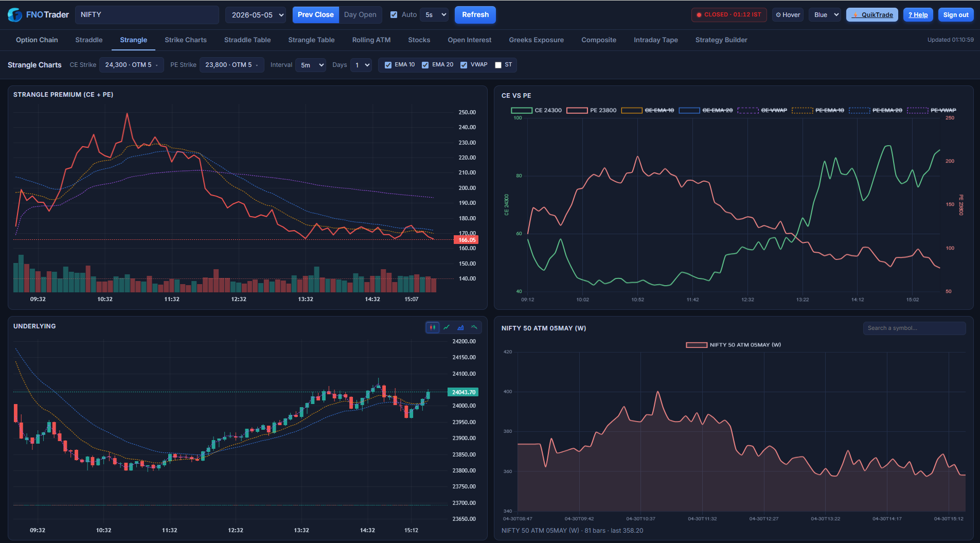Screen dimensions: 980x543
Task: Click the Refresh button
Action: pyautogui.click(x=475, y=15)
